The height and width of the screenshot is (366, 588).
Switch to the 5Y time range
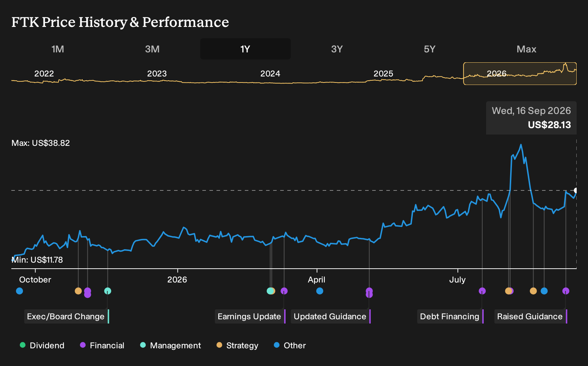point(430,49)
